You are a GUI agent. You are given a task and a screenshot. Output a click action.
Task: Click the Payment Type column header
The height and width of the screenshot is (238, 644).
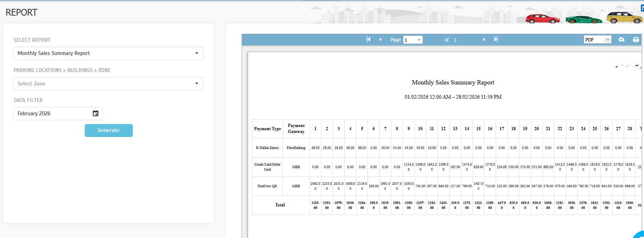(x=268, y=129)
